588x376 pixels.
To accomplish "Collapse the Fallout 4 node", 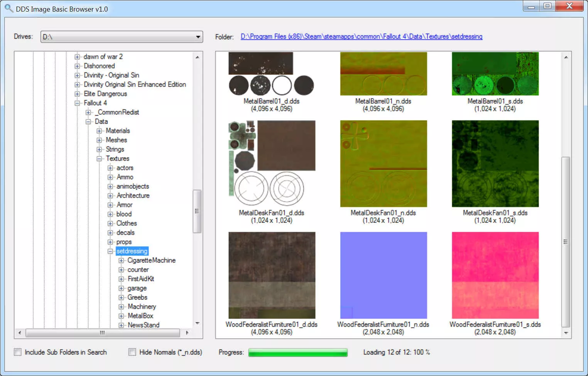I will (x=77, y=103).
